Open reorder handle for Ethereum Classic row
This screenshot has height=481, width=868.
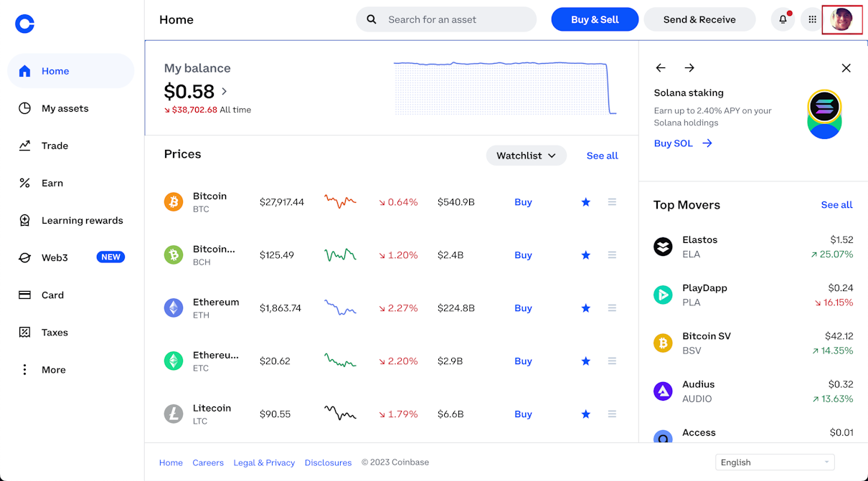(612, 361)
